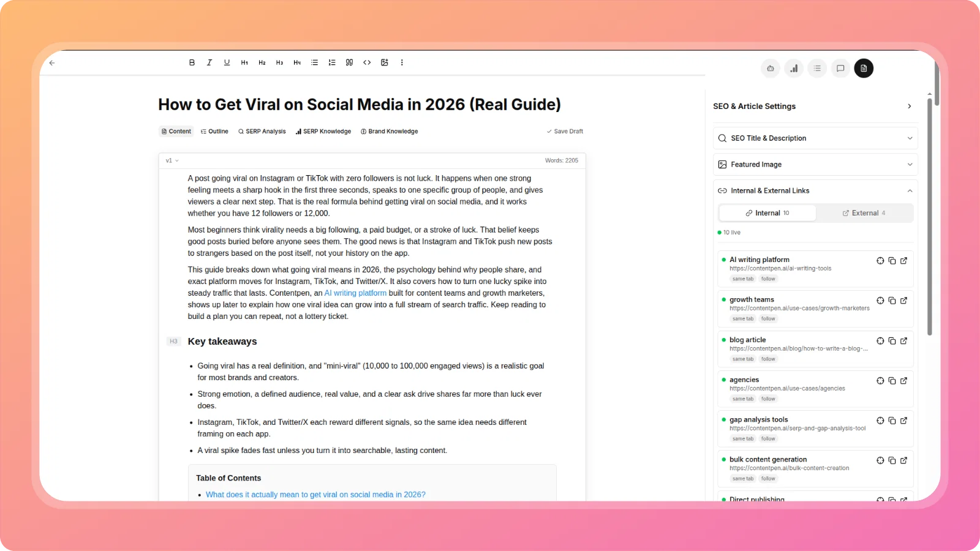This screenshot has height=551, width=980.
Task: Toggle 'follow' tag on AI writing platform
Action: point(768,279)
